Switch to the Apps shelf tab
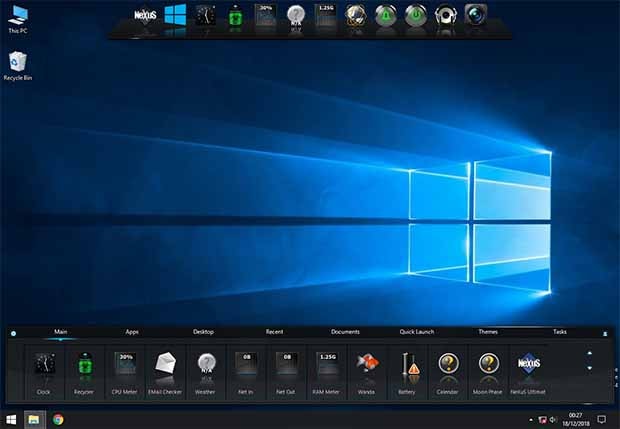Viewport: 620px width, 429px height. (132, 332)
